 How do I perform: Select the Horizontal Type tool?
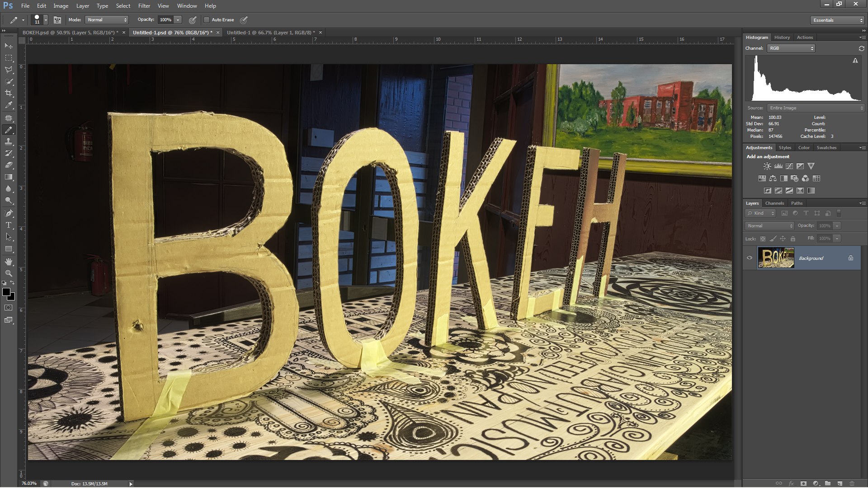coord(9,225)
